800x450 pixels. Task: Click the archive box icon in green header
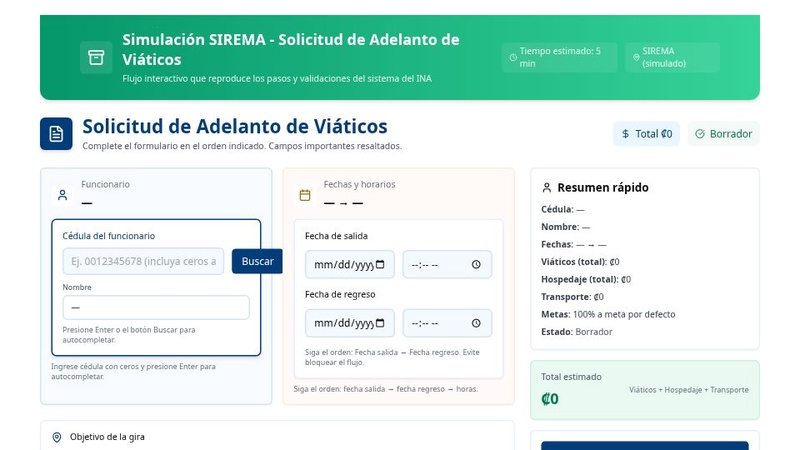point(96,58)
